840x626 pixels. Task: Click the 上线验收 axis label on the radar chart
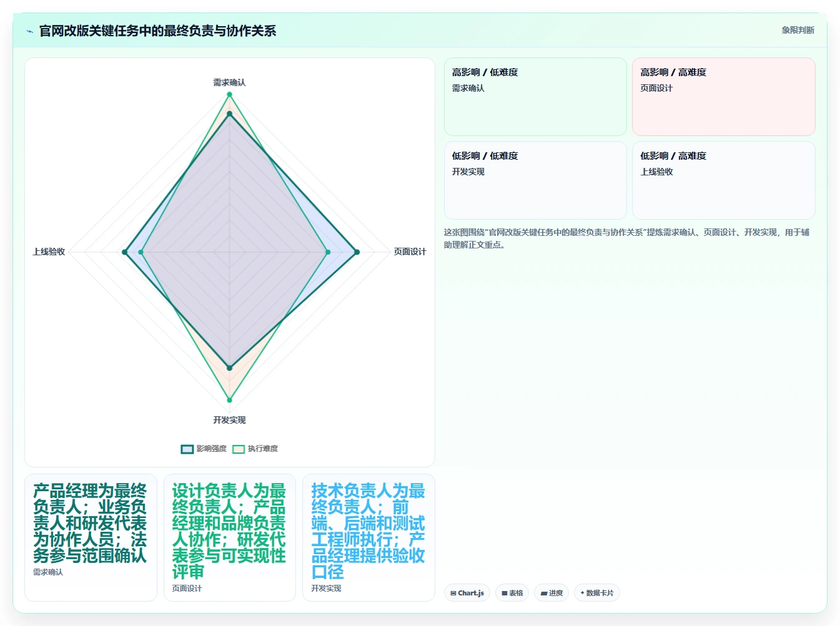tap(49, 252)
